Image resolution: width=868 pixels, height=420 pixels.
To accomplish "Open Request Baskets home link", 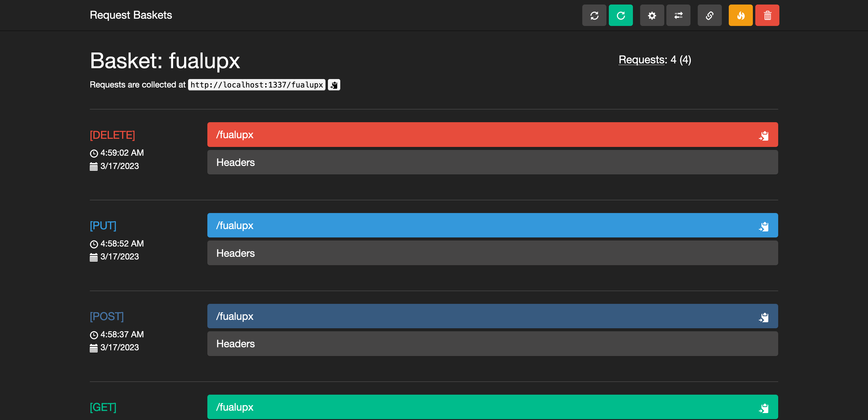I will [x=131, y=15].
